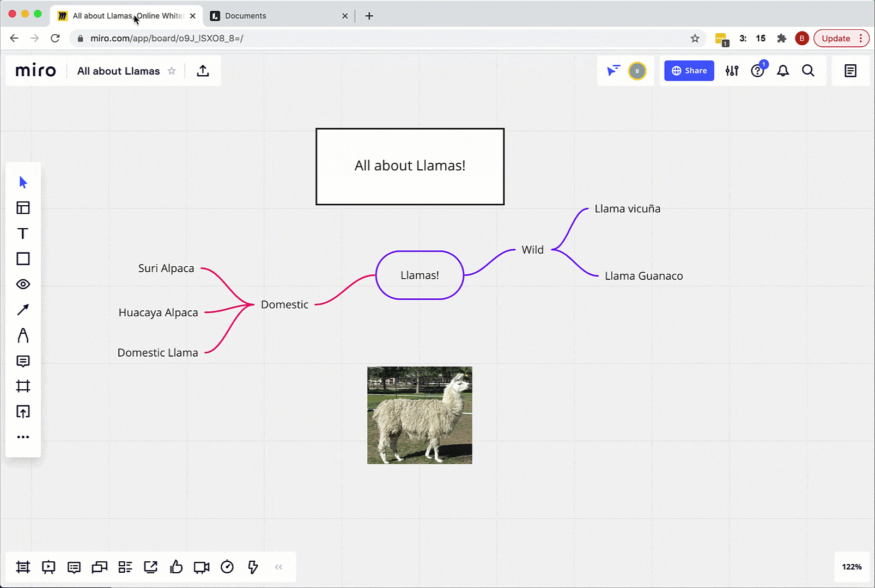Image resolution: width=875 pixels, height=588 pixels.
Task: Click the Update button in Chrome
Action: [x=836, y=38]
